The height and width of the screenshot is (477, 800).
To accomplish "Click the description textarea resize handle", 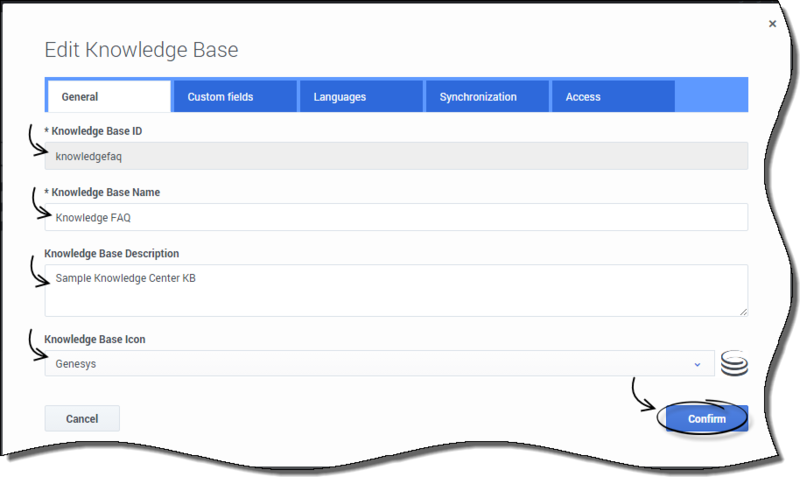I will 743,312.
